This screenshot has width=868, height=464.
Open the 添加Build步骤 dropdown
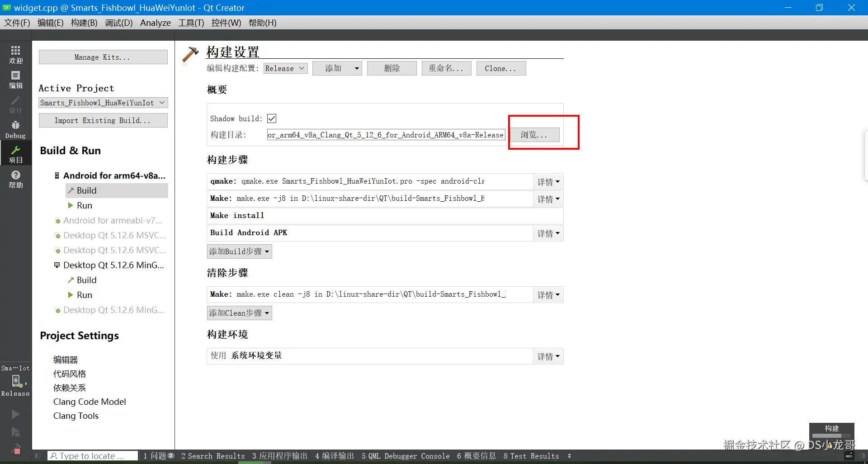tap(239, 251)
